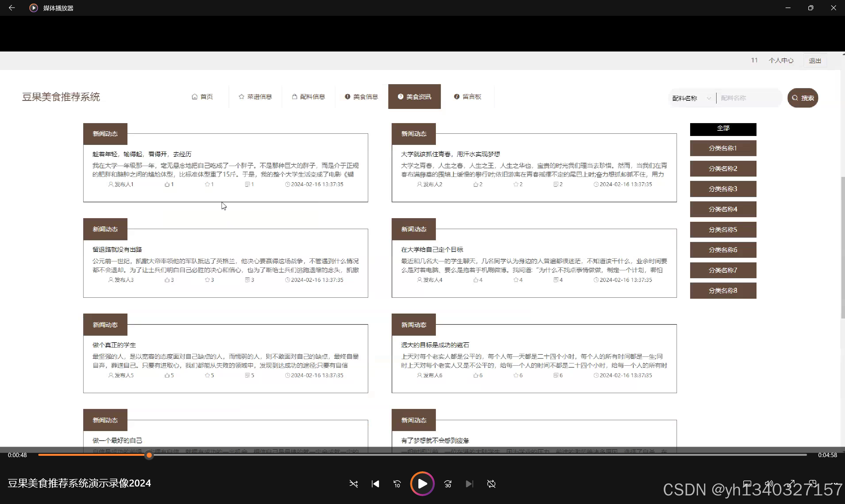The width and height of the screenshot is (845, 504).
Task: Select the 全部 category filter
Action: pos(723,129)
